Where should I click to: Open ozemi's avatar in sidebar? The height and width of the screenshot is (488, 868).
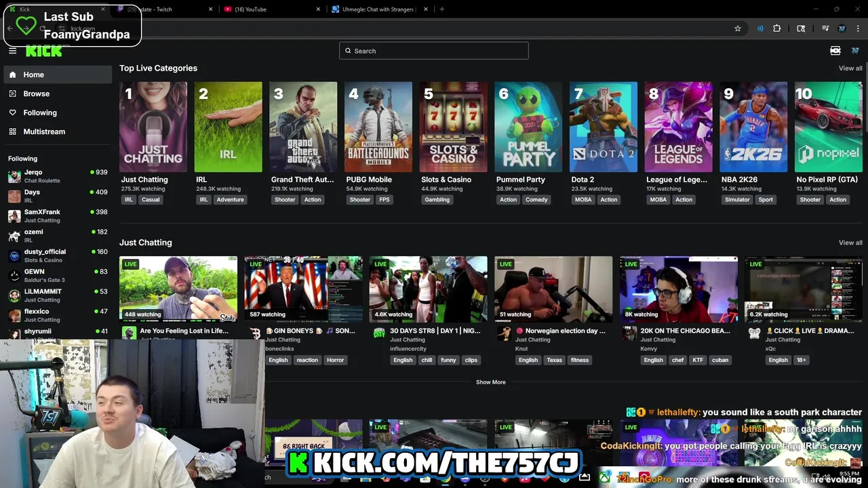14,236
